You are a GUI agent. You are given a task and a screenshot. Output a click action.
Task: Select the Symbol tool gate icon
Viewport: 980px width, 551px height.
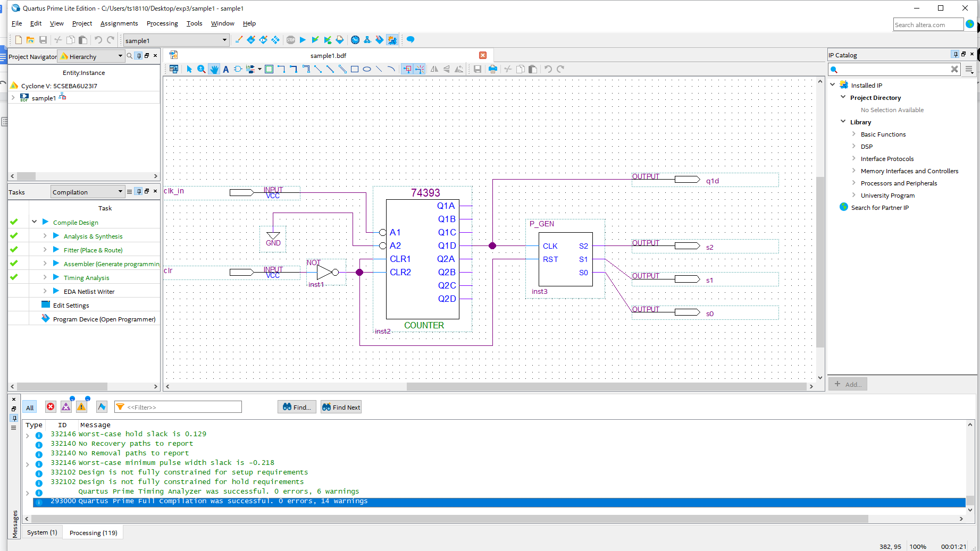238,69
